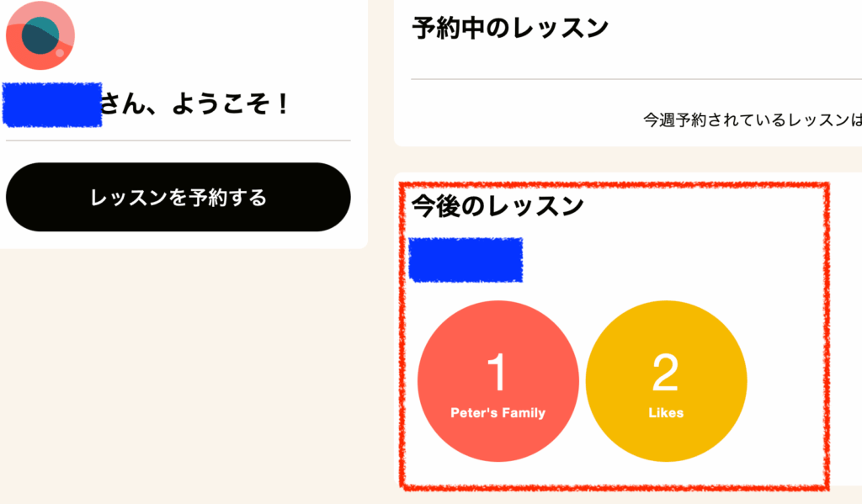Click the 今後のレッスン heading
This screenshot has height=504, width=862.
pos(498,206)
